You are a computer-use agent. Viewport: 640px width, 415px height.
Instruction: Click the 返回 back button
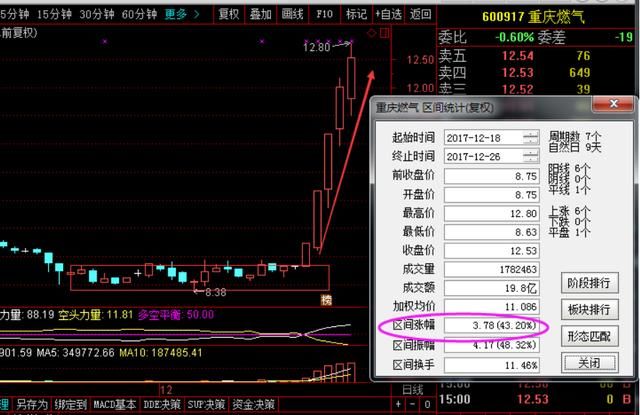[420, 15]
